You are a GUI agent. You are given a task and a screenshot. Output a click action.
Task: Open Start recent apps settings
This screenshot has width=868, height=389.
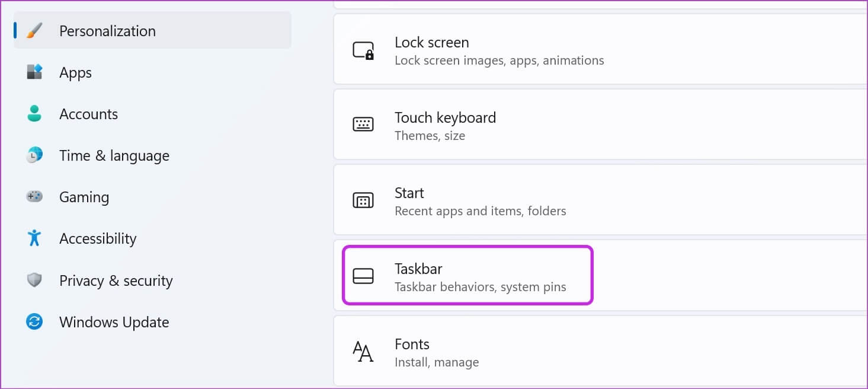480,201
